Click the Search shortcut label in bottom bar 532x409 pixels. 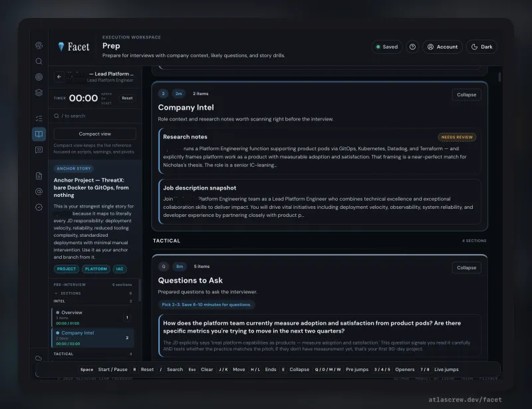(x=175, y=369)
